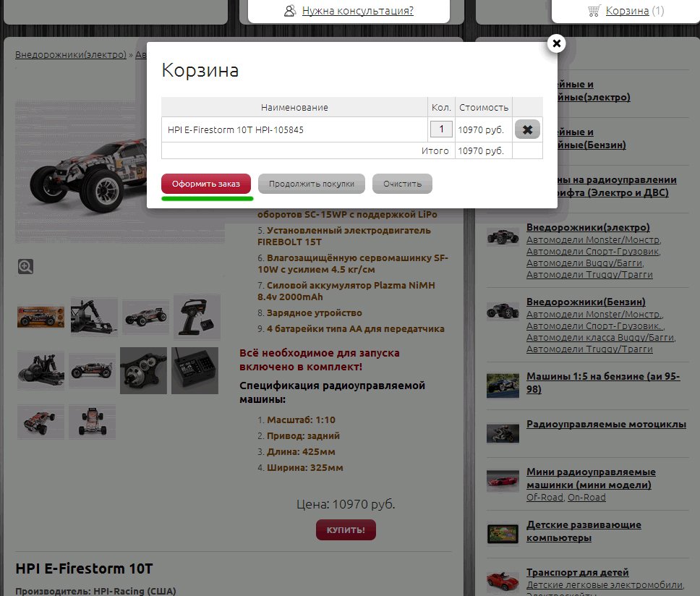This screenshot has width=700, height=596.
Task: Open Машины 1:5 на бензине category
Action: pyautogui.click(x=603, y=383)
